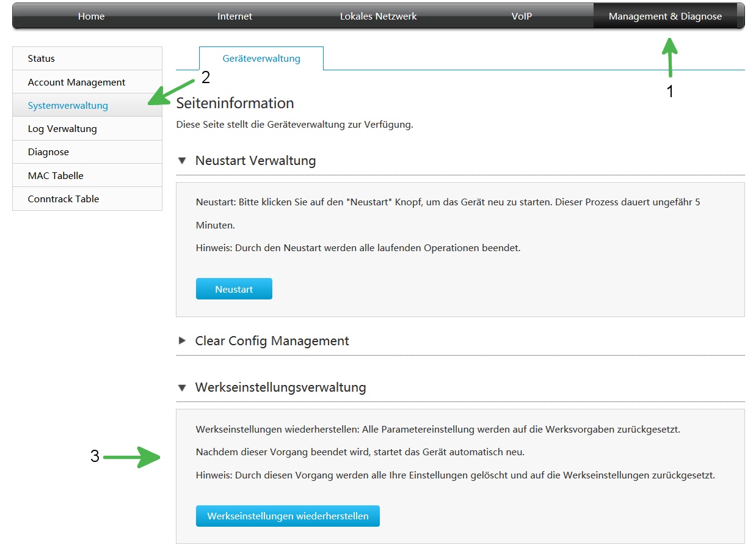Image resolution: width=756 pixels, height=553 pixels.
Task: Click the Werkseinstellungsverwaltung section title text
Action: point(280,387)
